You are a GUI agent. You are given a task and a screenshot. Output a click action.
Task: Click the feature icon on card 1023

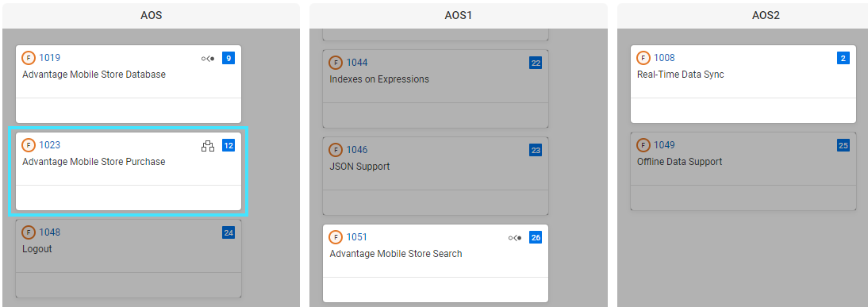pos(29,145)
